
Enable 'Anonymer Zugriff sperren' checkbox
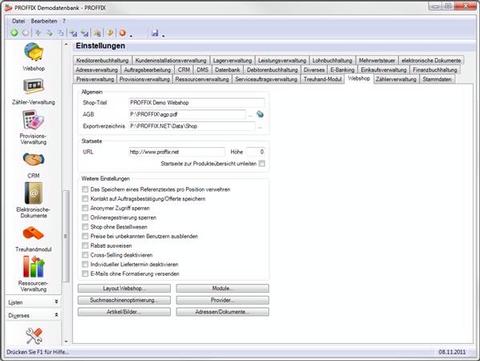pyautogui.click(x=85, y=208)
